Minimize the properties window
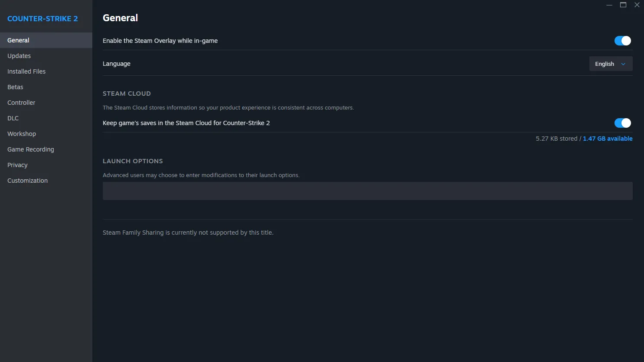 [x=609, y=5]
